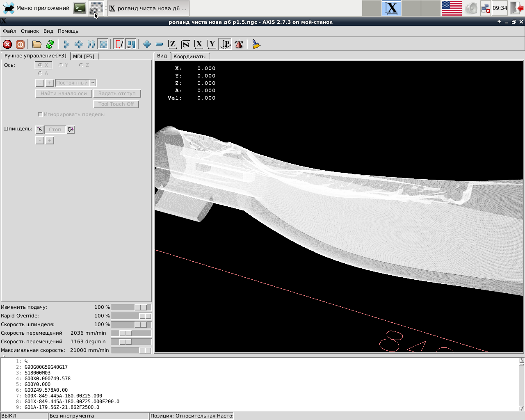
Task: Enable Игнорировать пределы checkbox
Action: (40, 114)
